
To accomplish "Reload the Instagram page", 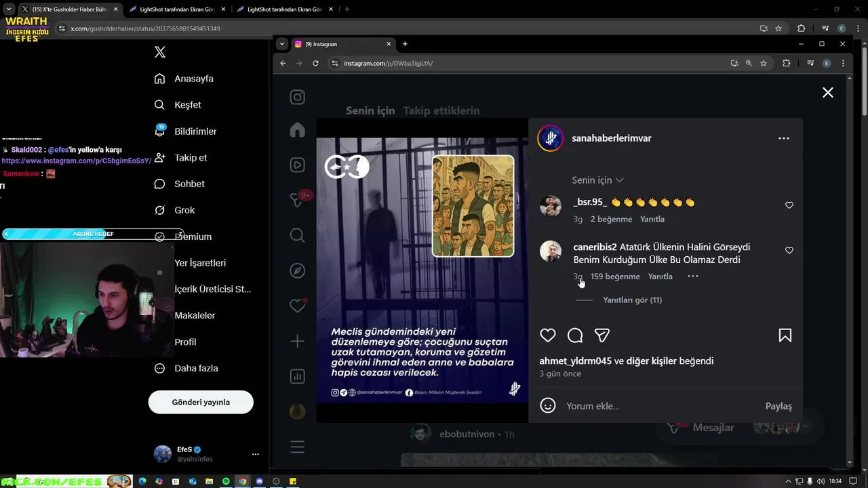I will pyautogui.click(x=315, y=63).
